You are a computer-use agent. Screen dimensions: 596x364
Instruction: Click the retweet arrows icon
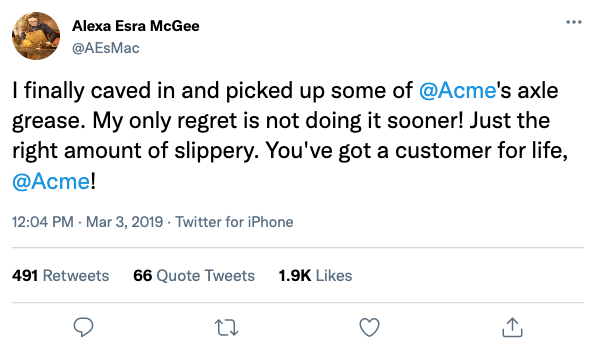[227, 328]
